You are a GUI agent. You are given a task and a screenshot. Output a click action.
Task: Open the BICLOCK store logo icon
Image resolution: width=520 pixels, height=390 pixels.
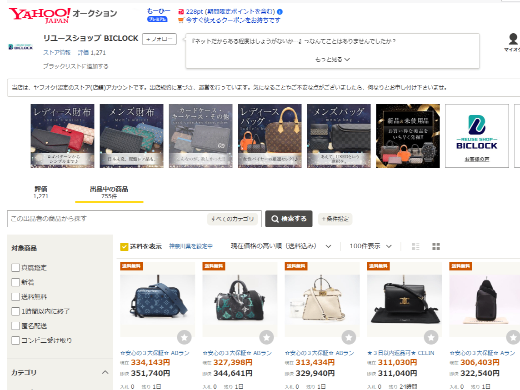pos(20,47)
